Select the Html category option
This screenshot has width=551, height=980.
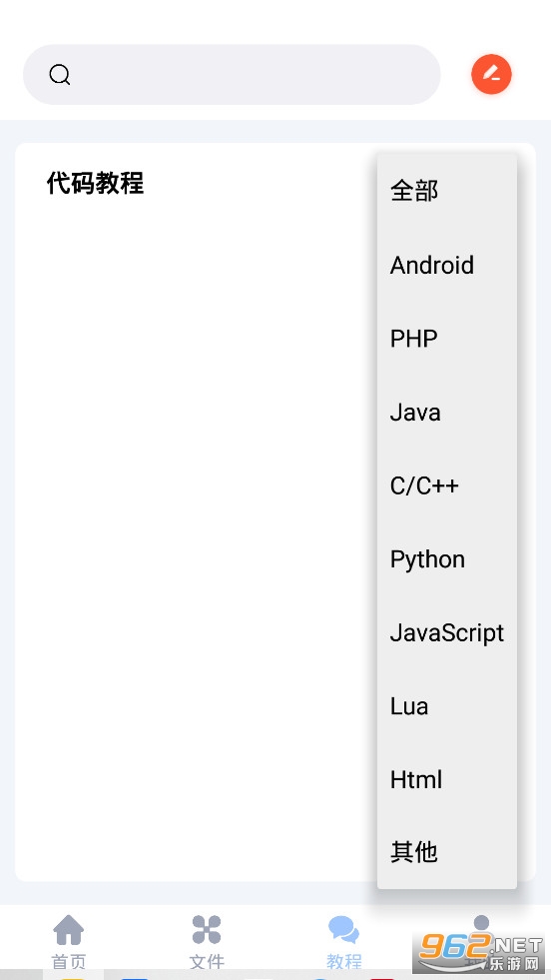[x=447, y=779]
